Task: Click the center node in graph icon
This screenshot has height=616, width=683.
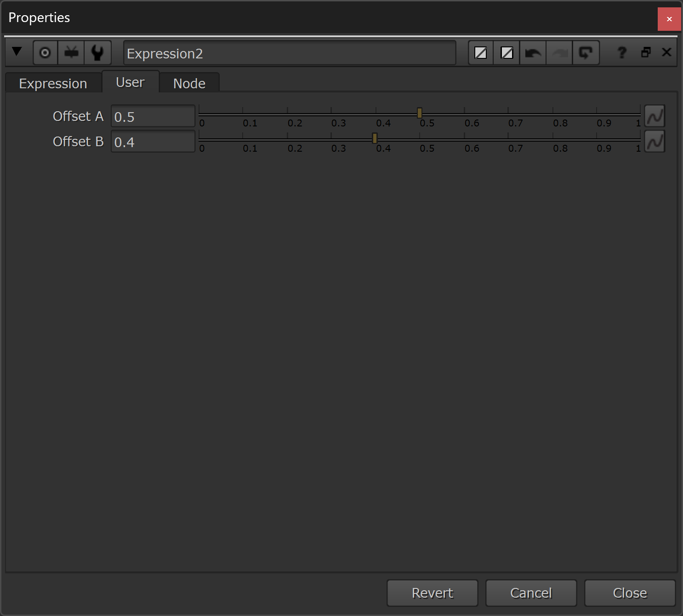Action: point(45,53)
